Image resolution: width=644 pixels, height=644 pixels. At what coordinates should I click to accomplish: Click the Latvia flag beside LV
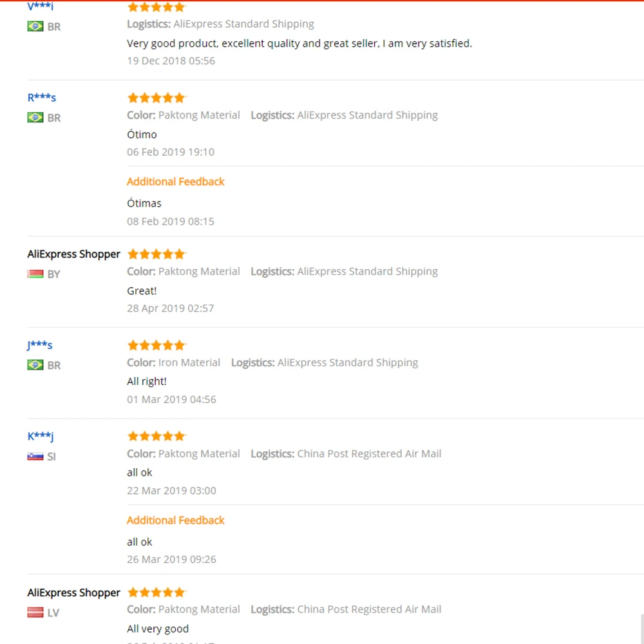click(35, 612)
